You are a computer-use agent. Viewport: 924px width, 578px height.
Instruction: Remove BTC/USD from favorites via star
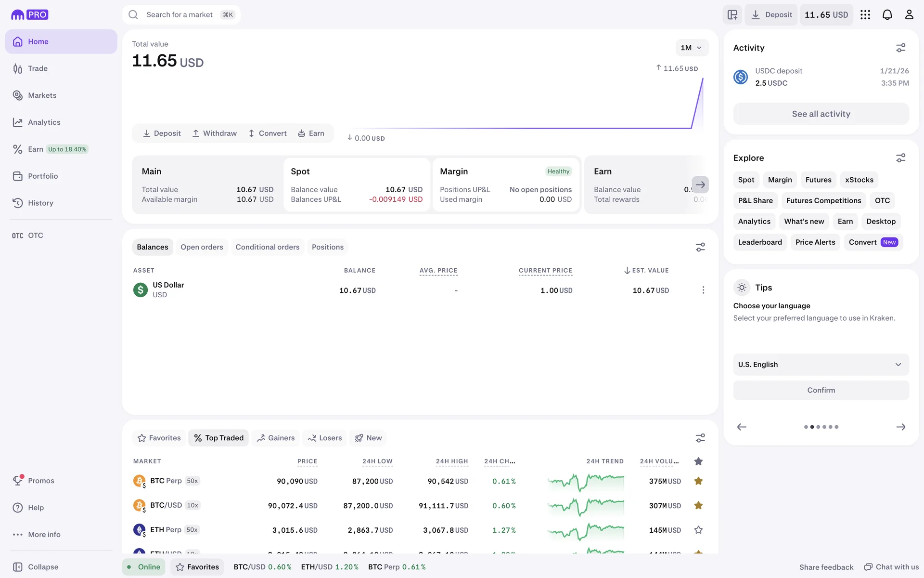click(698, 505)
